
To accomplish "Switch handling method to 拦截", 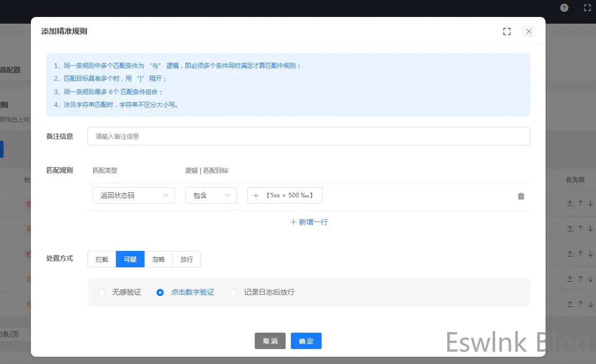I will click(102, 259).
